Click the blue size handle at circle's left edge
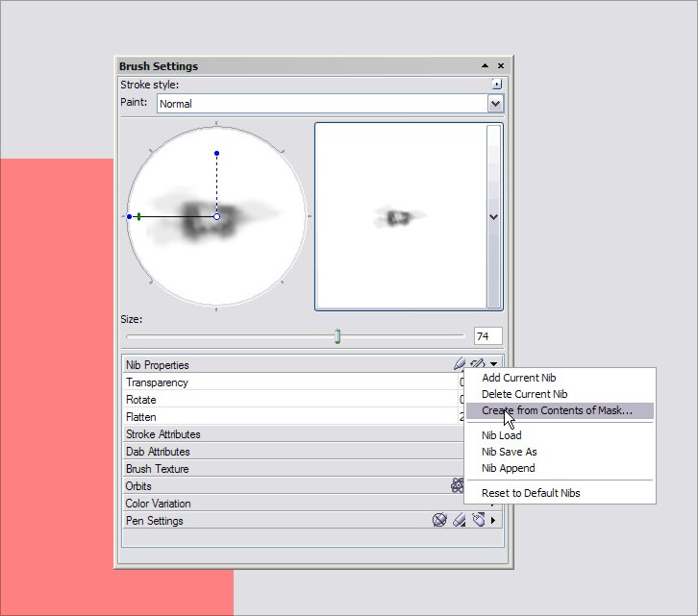698x616 pixels. pyautogui.click(x=129, y=217)
